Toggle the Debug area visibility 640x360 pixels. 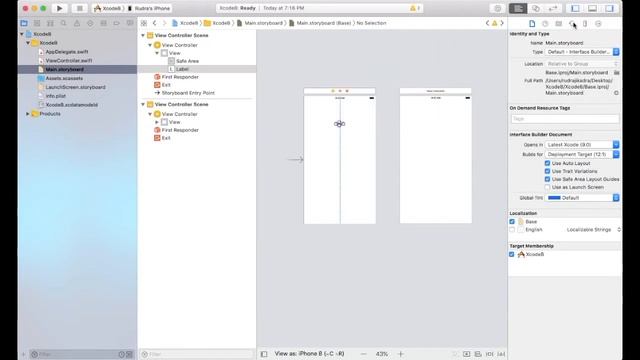592,8
